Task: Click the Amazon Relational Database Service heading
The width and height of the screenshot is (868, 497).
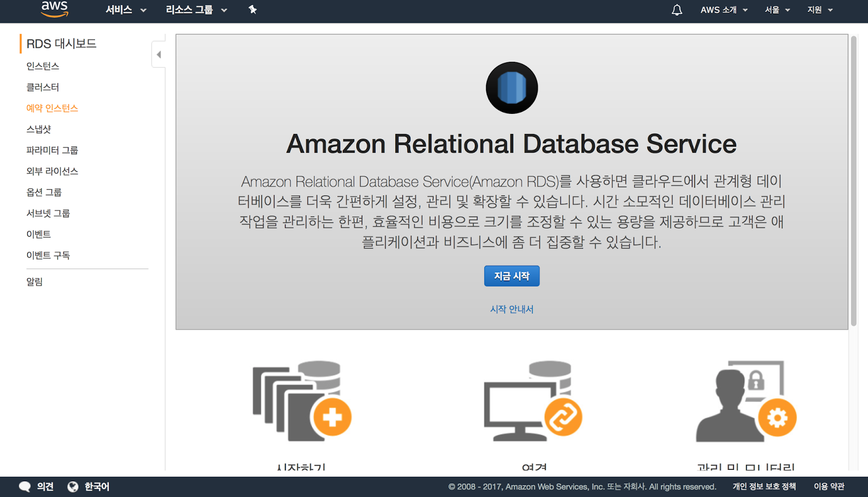Action: 512,144
